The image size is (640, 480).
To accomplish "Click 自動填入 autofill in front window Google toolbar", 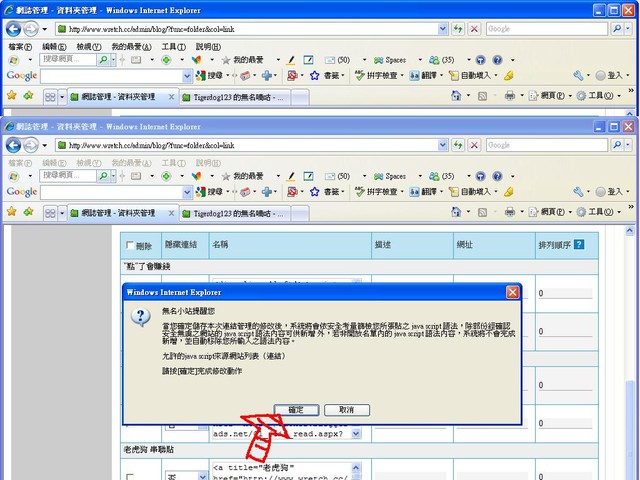I will tap(470, 192).
